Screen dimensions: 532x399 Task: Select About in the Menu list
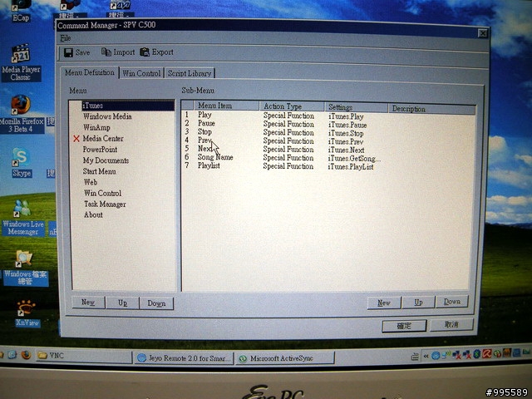pyautogui.click(x=93, y=214)
